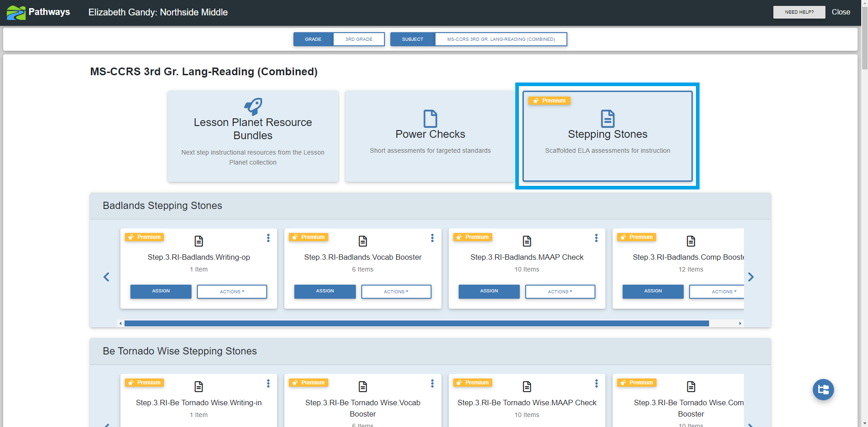Screen dimensions: 868x427
Task: Click document icon on Badlands Writing-op card
Action: (199, 241)
